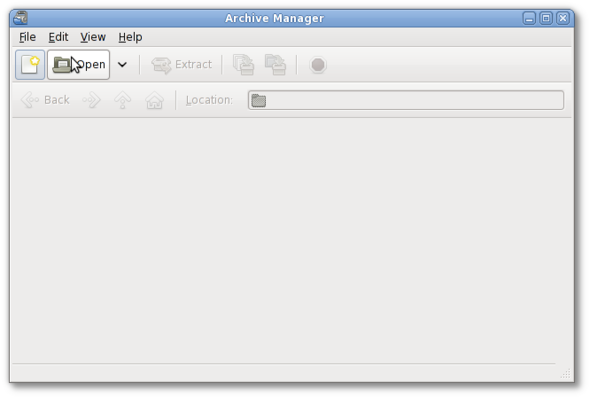Image resolution: width=590 pixels, height=398 pixels.
Task: Click the Home location icon
Action: coord(154,100)
